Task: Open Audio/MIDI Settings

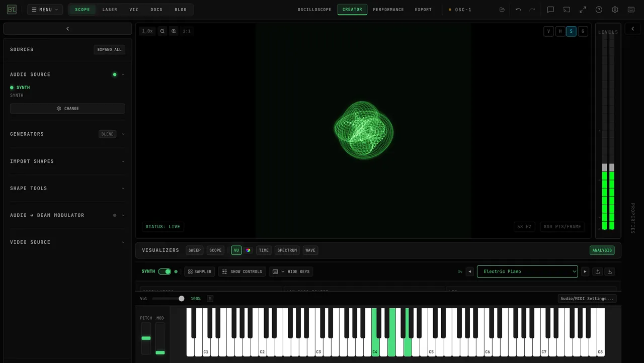Action: (587, 299)
